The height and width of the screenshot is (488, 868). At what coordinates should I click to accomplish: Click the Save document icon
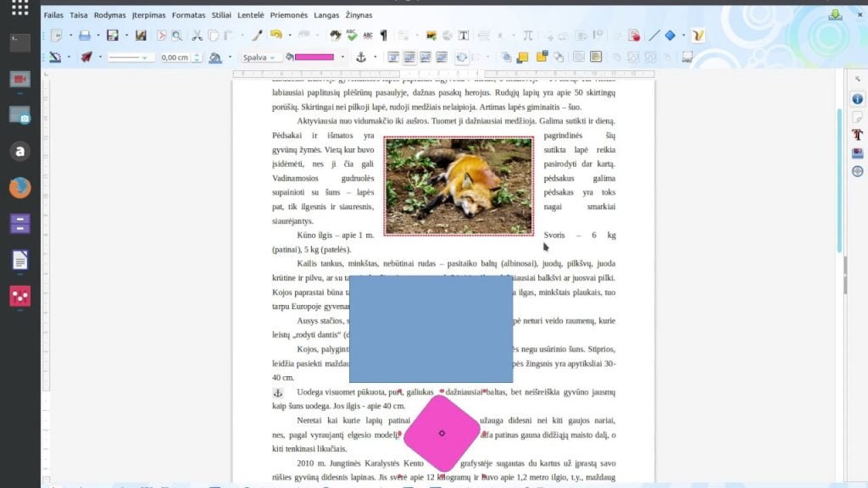click(113, 36)
